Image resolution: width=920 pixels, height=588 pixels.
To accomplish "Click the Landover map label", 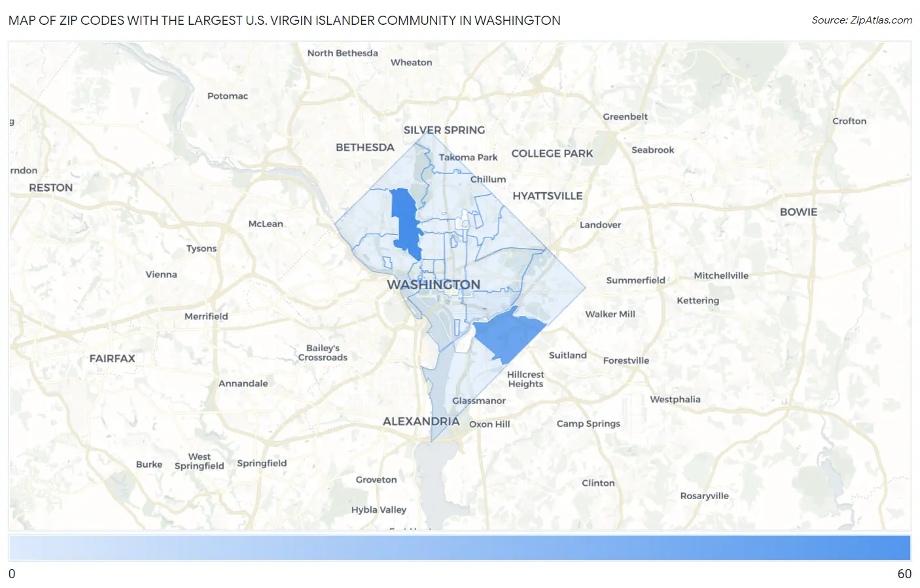I will pos(601,225).
